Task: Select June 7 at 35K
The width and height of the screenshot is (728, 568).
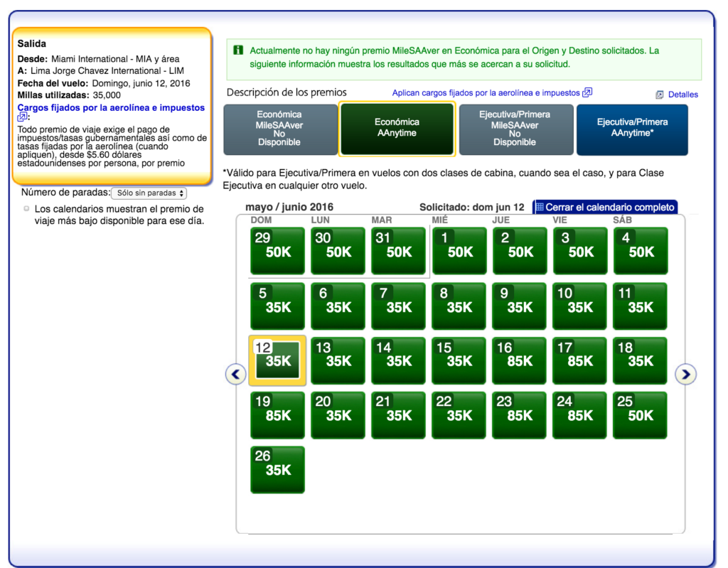Action: [398, 306]
